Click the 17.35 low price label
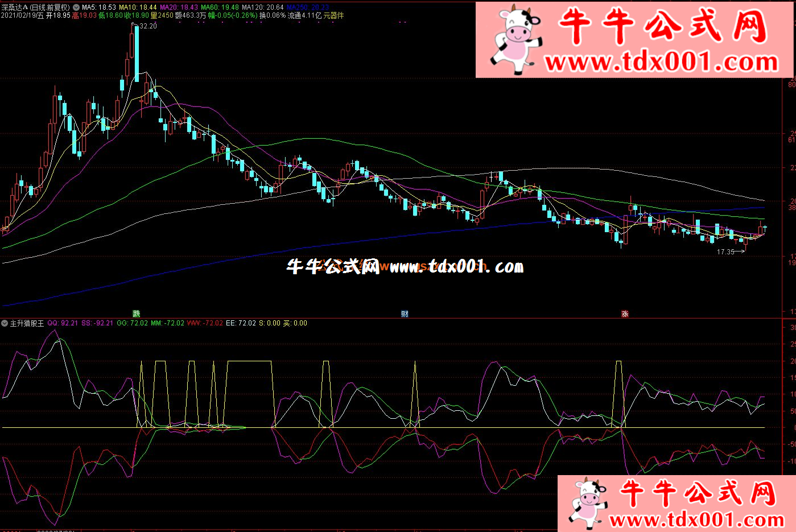The image size is (796, 532). coord(725,252)
